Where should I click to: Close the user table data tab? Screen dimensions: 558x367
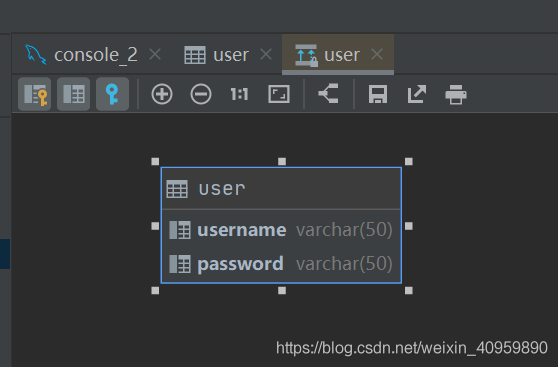266,54
